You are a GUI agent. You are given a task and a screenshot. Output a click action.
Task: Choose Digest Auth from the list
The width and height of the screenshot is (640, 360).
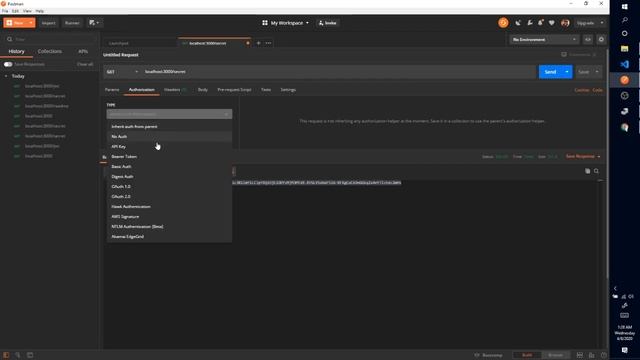[169, 176]
